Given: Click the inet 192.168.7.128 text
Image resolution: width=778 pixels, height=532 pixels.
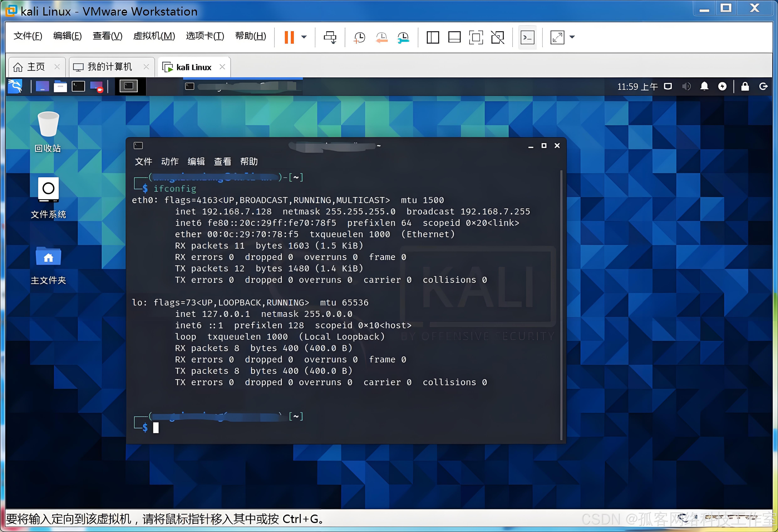Looking at the screenshot, I should [x=223, y=212].
